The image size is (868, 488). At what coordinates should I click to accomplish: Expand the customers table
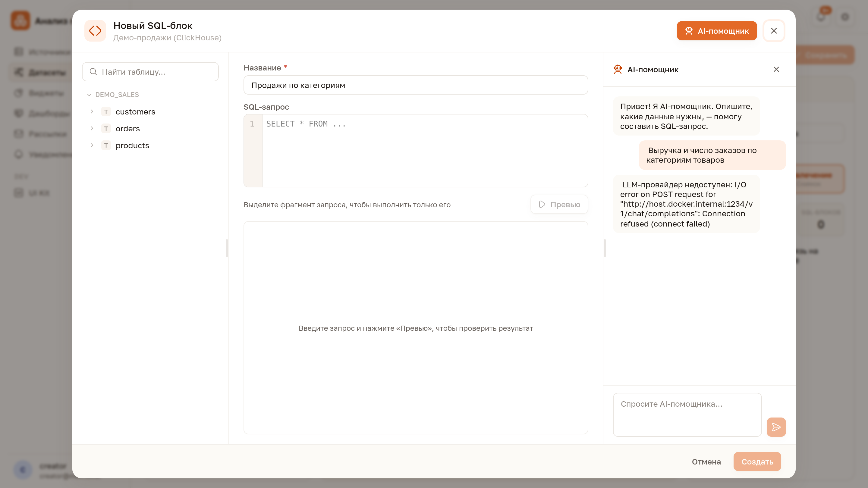tap(92, 111)
